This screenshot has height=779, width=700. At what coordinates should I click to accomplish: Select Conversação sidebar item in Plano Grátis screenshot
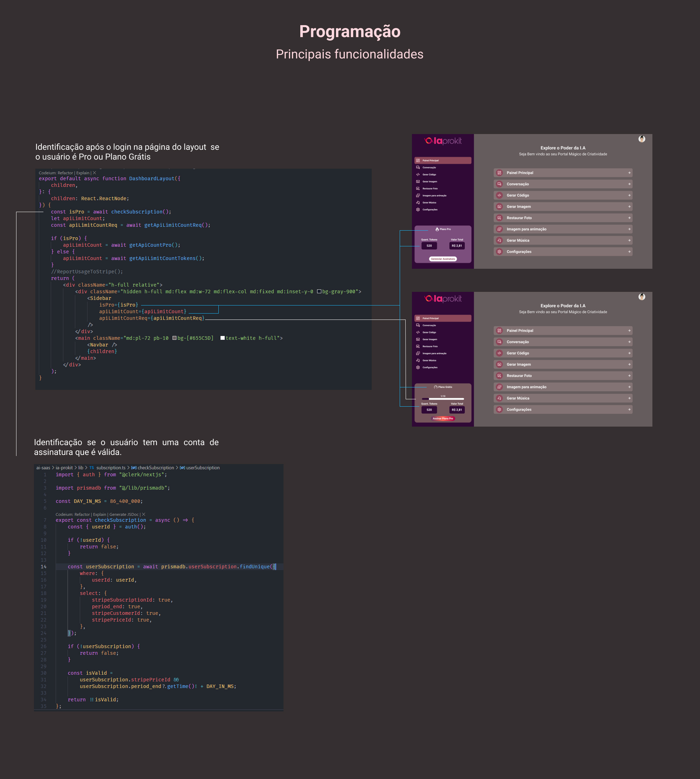(429, 325)
